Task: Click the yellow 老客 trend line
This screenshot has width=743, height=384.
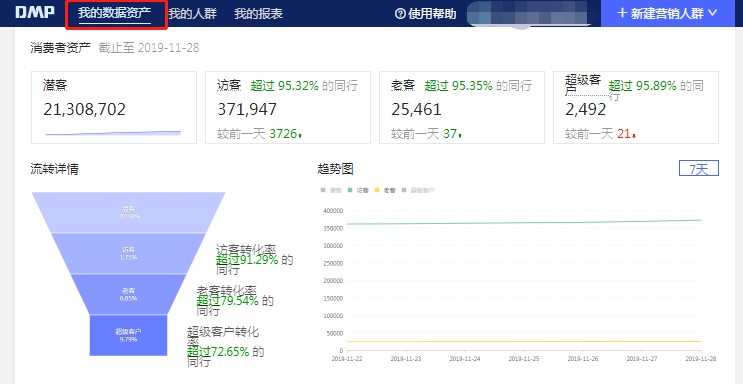Action: point(523,341)
